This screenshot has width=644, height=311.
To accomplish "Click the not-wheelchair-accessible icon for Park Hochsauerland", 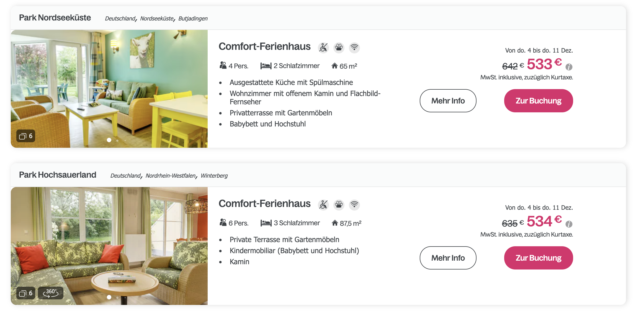I will [323, 205].
